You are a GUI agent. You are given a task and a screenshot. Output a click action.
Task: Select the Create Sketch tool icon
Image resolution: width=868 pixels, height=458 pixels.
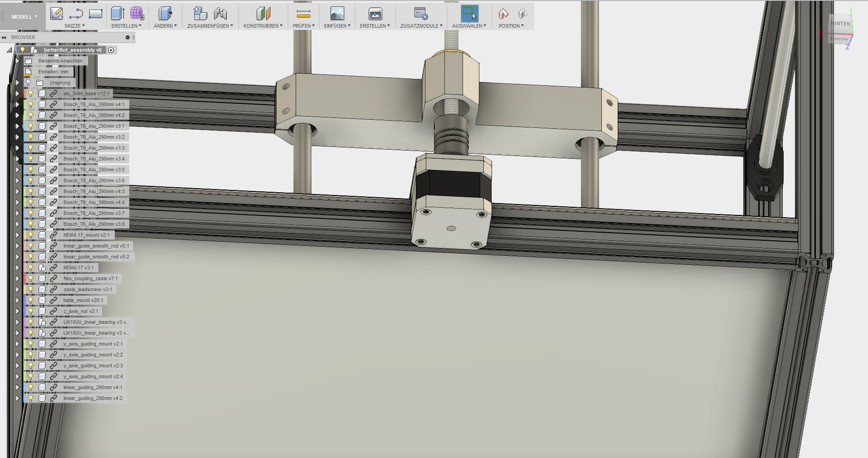pos(56,14)
